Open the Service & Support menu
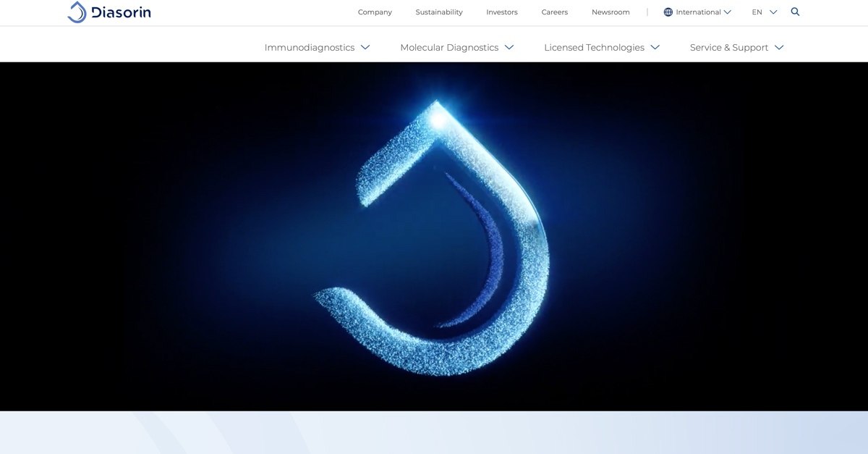 (729, 48)
